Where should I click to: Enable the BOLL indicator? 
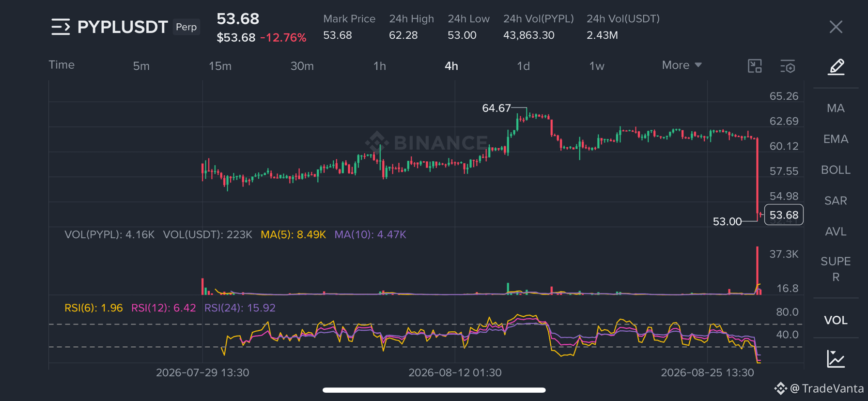tap(836, 170)
